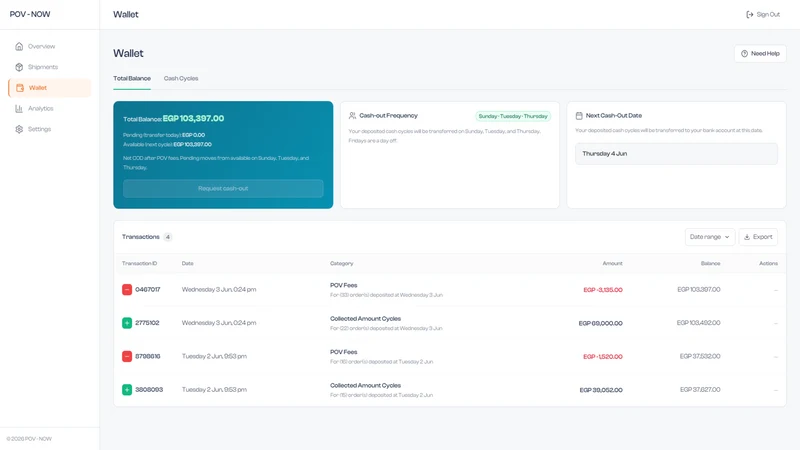The image size is (800, 450).
Task: Click the Settings gear icon
Action: (19, 129)
